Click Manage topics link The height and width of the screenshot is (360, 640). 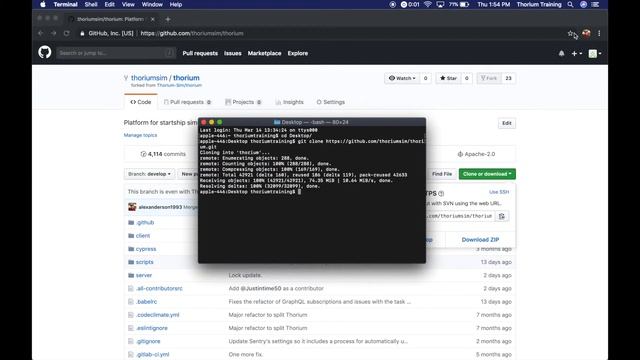pyautogui.click(x=140, y=135)
